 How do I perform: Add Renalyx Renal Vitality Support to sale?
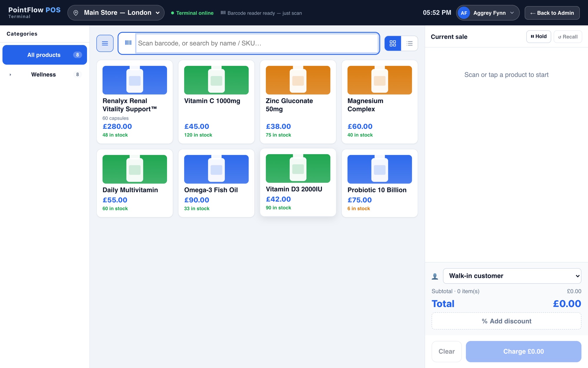(x=135, y=102)
